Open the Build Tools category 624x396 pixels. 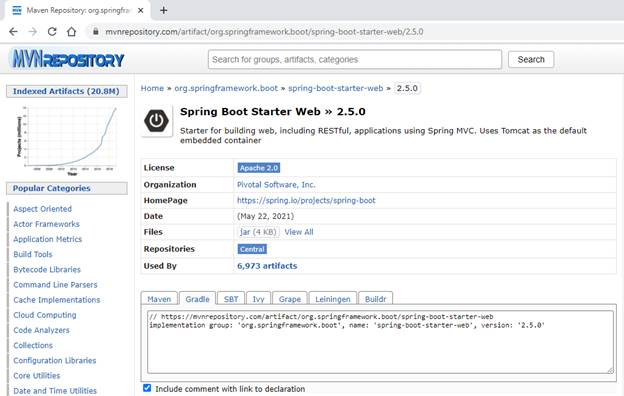point(33,254)
